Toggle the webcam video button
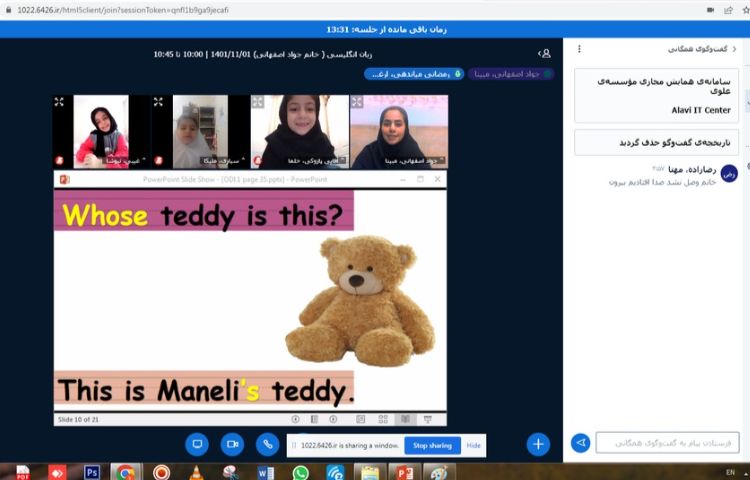 [x=232, y=443]
